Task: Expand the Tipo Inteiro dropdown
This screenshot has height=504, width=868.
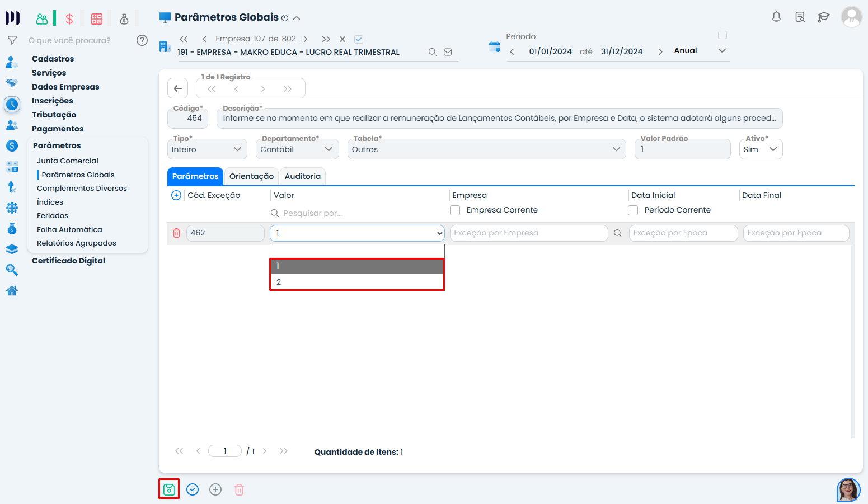Action: pos(207,149)
